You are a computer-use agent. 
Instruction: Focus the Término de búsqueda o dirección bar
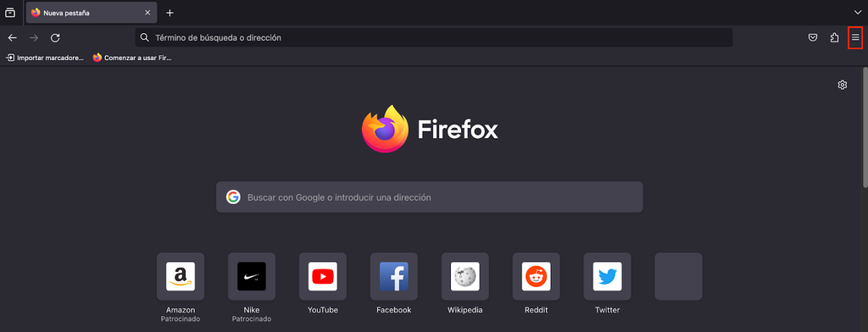pos(433,37)
